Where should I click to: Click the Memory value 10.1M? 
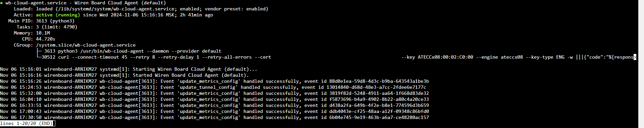(x=43, y=33)
